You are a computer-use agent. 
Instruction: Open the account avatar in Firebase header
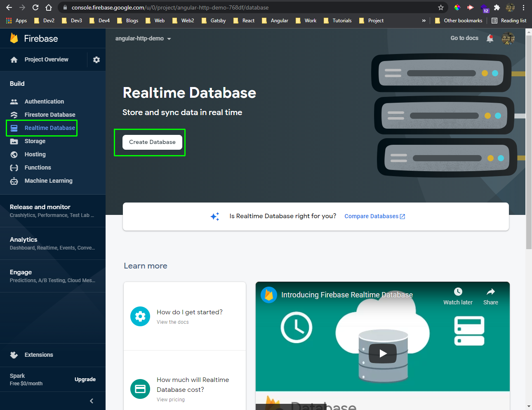point(508,38)
